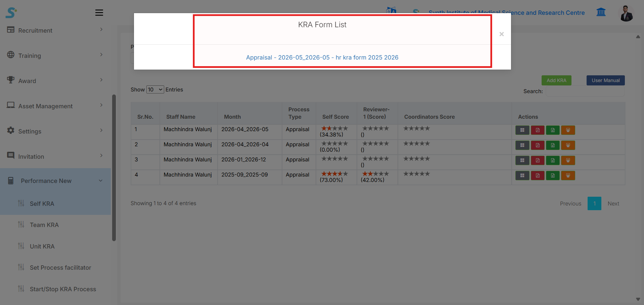The height and width of the screenshot is (305, 644).
Task: Sort by Self Score column
Action: coord(336,113)
